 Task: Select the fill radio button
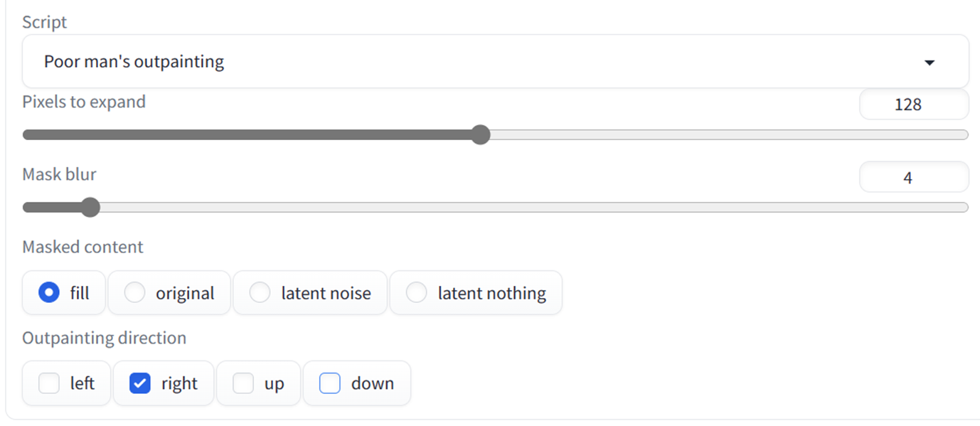(x=49, y=292)
